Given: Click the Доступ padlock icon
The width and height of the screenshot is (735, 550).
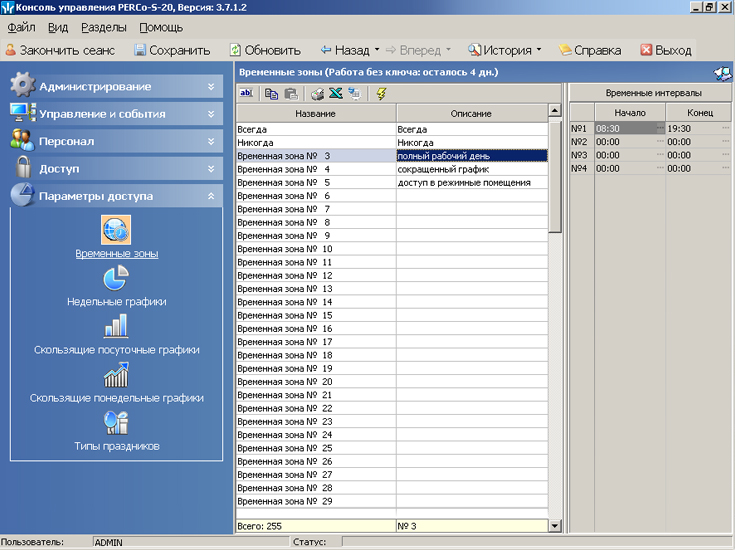Looking at the screenshot, I should [x=23, y=167].
